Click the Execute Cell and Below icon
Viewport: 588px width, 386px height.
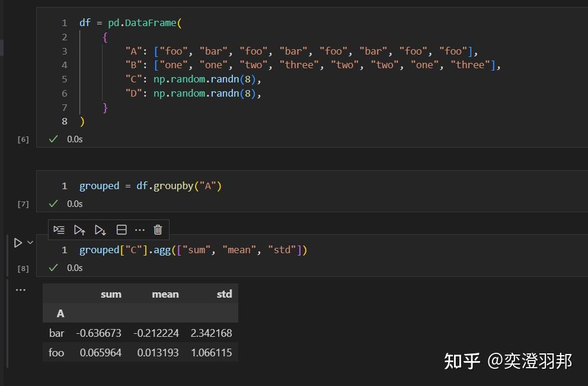pyautogui.click(x=100, y=229)
